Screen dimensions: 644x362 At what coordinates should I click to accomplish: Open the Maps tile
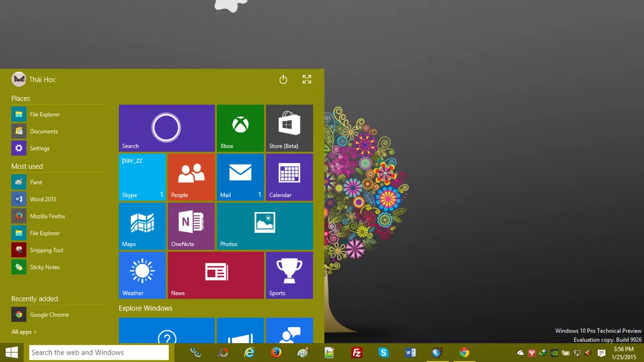click(142, 226)
